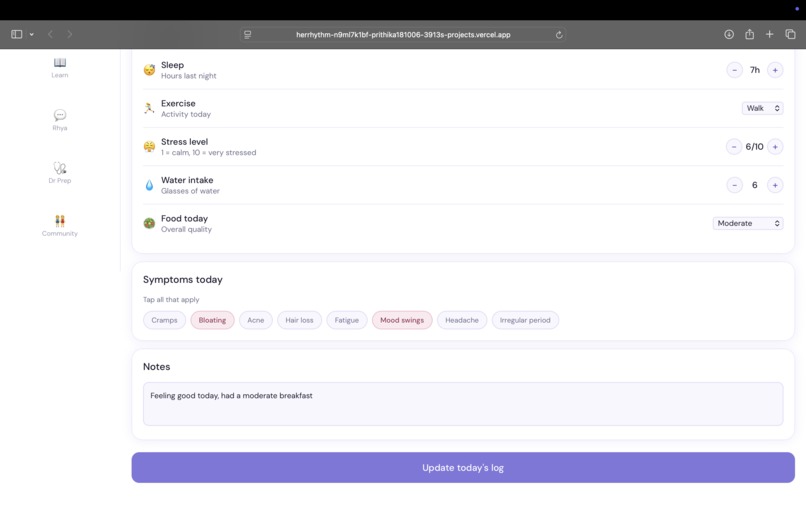The image size is (806, 524).
Task: Click into the Notes text area
Action: click(x=463, y=404)
